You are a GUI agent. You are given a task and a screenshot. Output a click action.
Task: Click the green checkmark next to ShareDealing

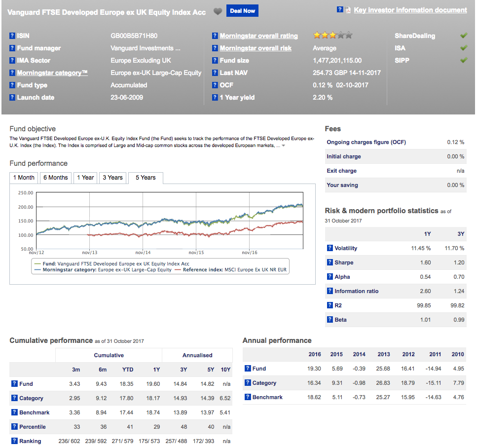pyautogui.click(x=463, y=36)
